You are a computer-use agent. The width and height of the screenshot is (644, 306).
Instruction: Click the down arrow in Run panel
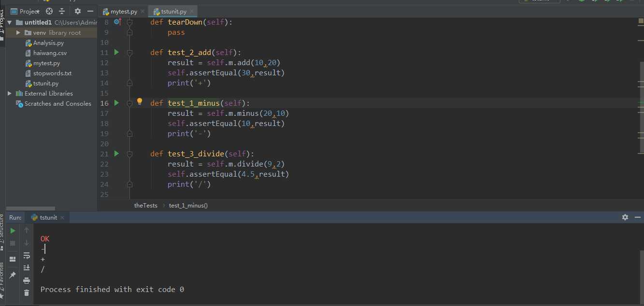(27, 243)
